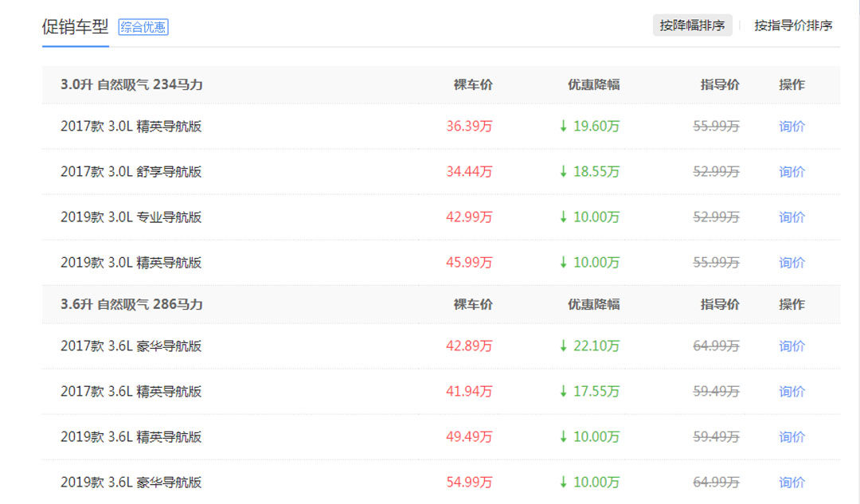
Task: Click the green 22.10万 discount arrow
Action: point(563,346)
